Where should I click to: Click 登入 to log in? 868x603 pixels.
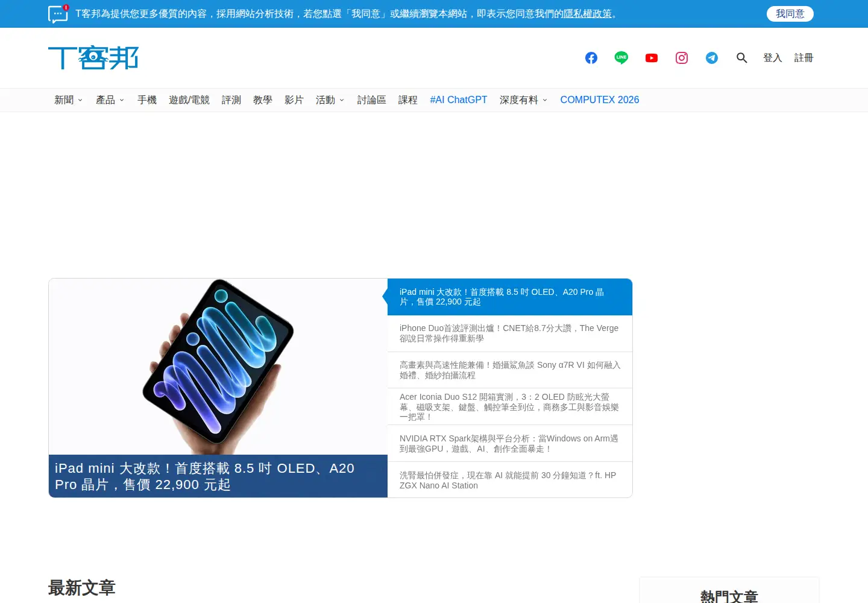[773, 58]
